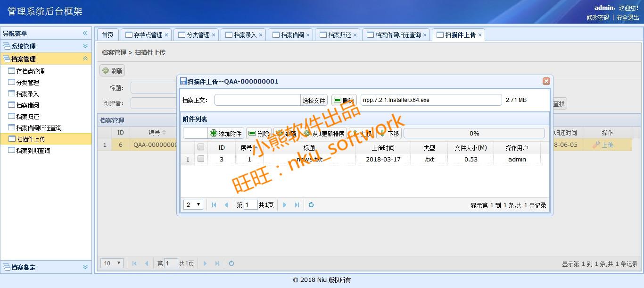The image size is (644, 288).
Task: Switch to the 档案录入 tab
Action: (243, 35)
